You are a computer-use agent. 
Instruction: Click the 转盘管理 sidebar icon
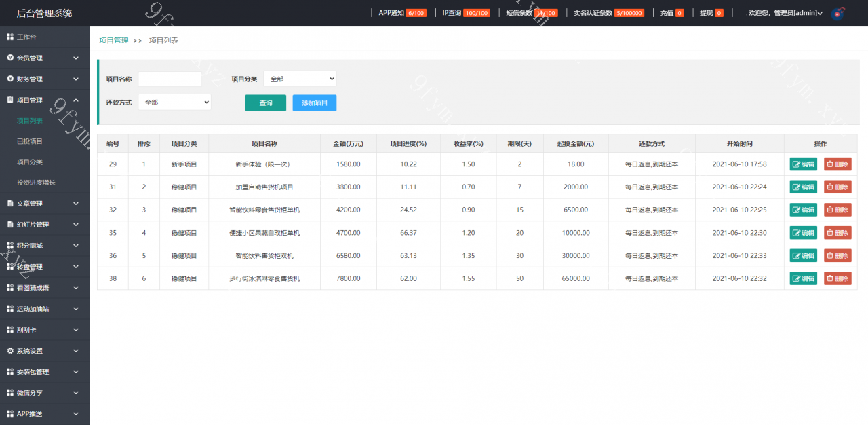[x=10, y=266]
